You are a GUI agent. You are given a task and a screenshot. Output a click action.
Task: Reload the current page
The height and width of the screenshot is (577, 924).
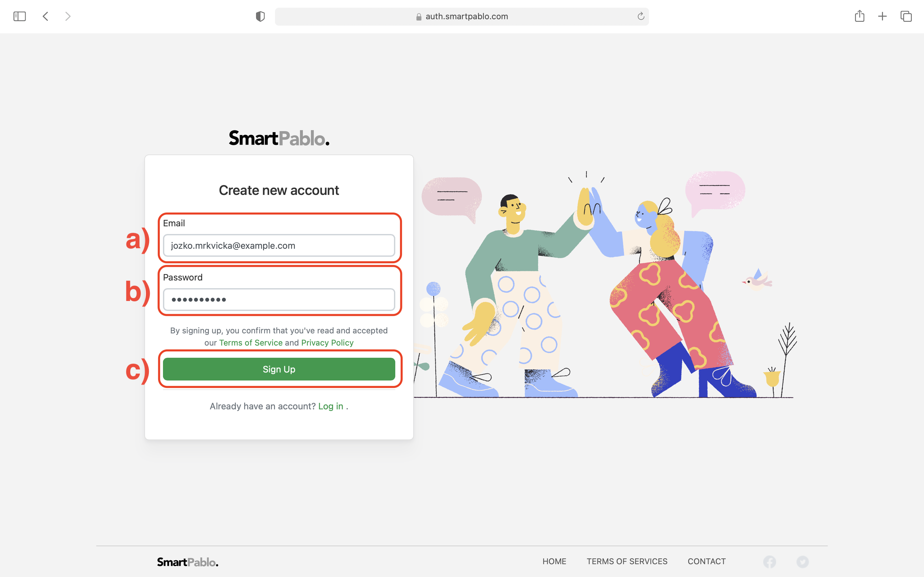641,16
